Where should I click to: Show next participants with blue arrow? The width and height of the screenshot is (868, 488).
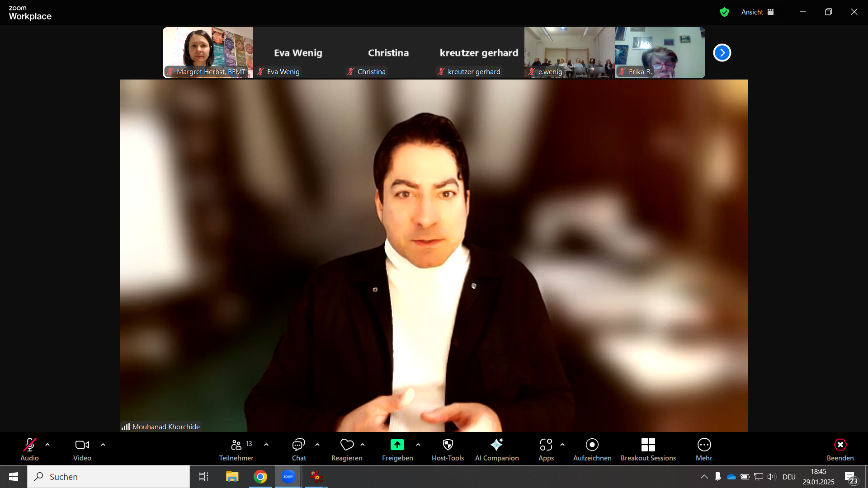coord(722,53)
